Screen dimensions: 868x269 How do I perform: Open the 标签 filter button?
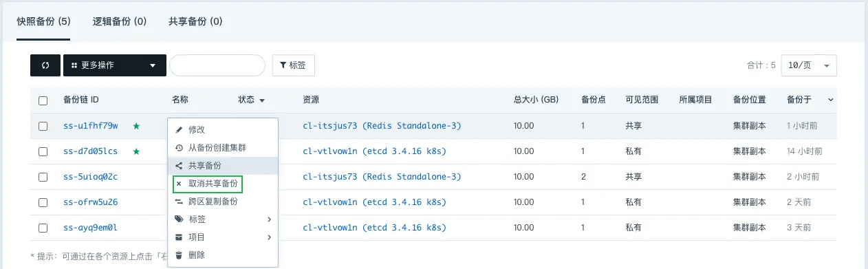(294, 65)
